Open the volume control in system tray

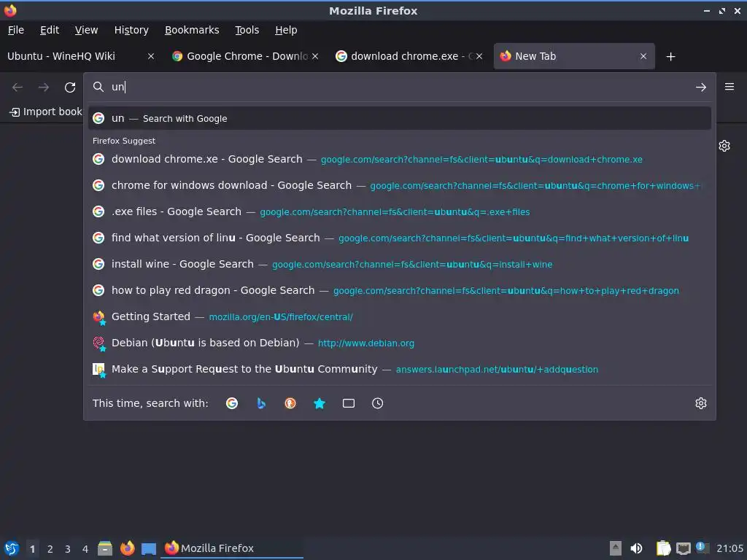(636, 548)
